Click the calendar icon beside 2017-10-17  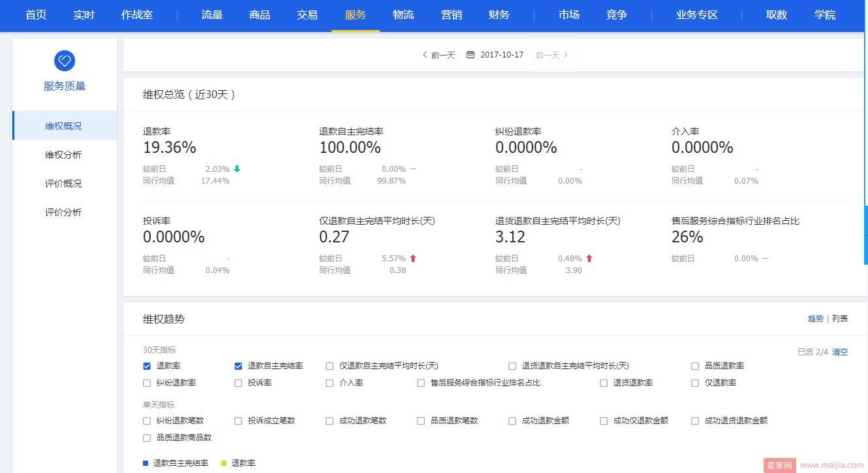pyautogui.click(x=471, y=55)
